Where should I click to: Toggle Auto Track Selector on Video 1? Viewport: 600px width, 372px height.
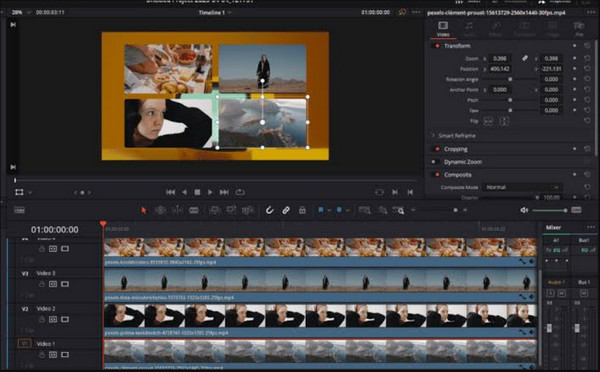(x=53, y=355)
